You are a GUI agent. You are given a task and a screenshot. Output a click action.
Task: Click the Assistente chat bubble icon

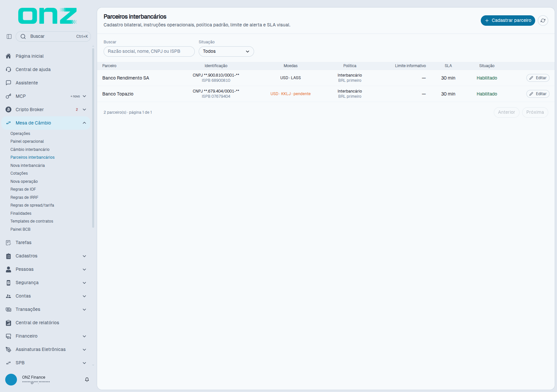pos(8,83)
